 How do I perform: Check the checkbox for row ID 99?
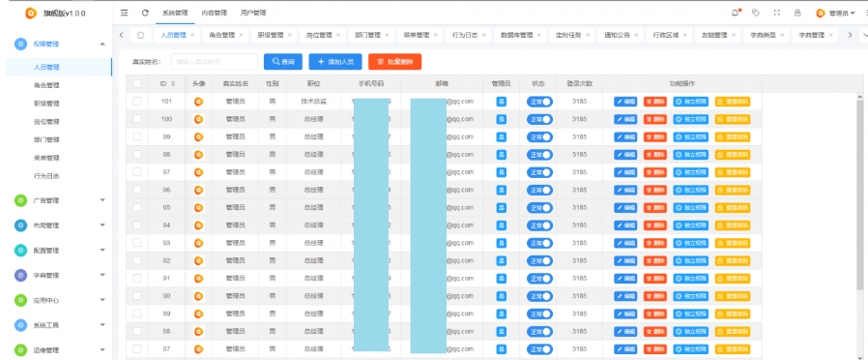136,136
